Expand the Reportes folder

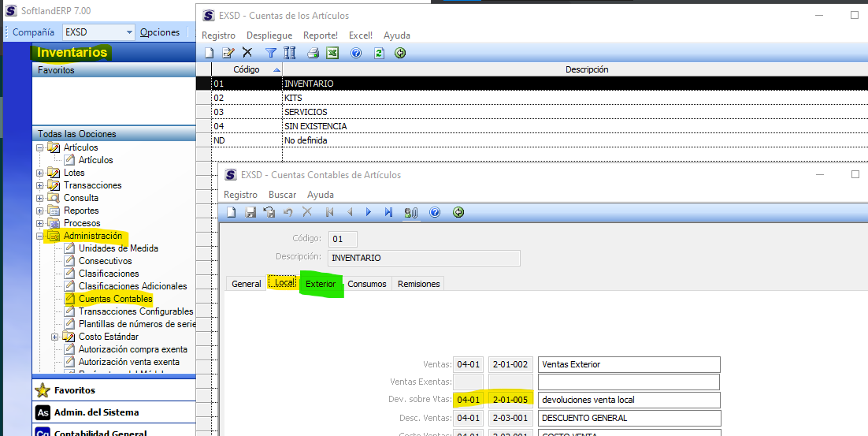pyautogui.click(x=40, y=211)
